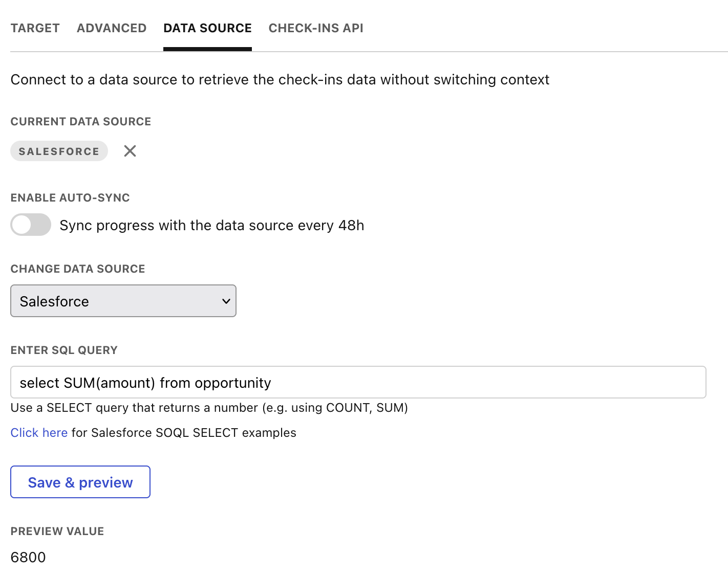Open the 'Click here' SOQL examples link

pyautogui.click(x=39, y=433)
